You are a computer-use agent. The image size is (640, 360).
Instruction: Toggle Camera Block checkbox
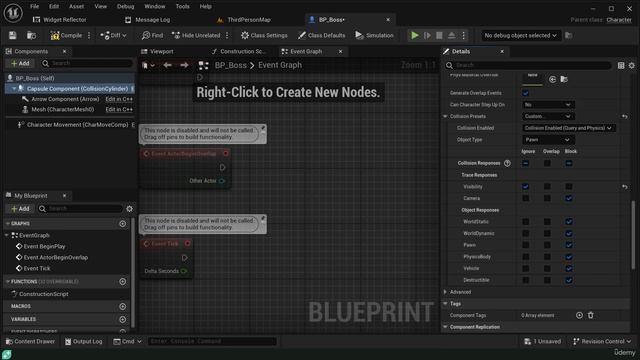569,198
